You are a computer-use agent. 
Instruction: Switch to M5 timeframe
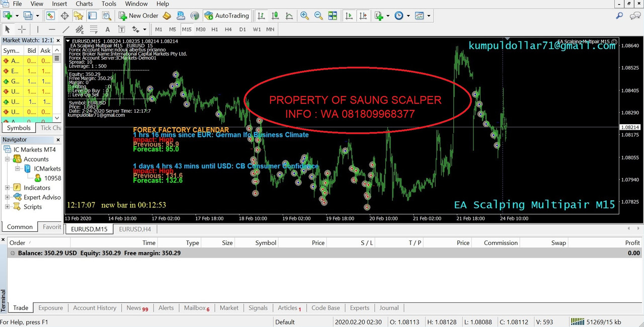coord(173,29)
